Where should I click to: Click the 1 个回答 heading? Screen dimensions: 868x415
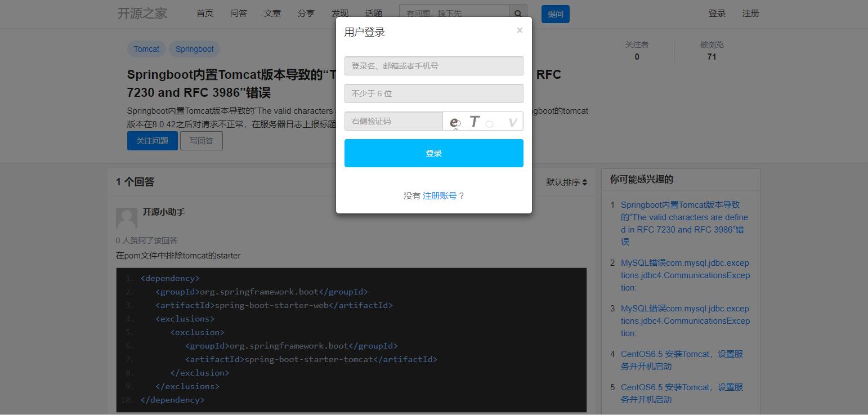(135, 182)
